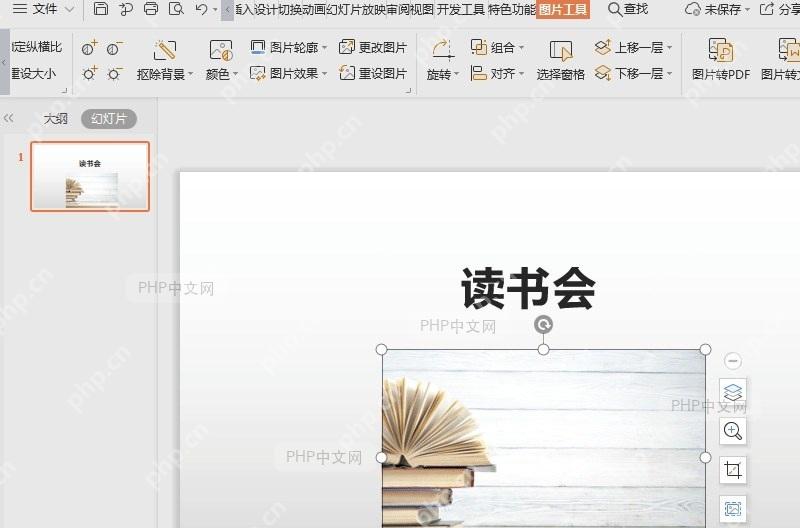The image size is (800, 528).
Task: Decrease contrast with the minus contrast icon
Action: pos(114,48)
